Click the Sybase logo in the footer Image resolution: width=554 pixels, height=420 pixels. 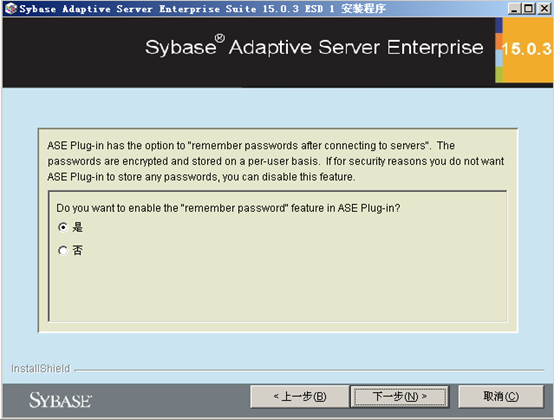click(60, 401)
